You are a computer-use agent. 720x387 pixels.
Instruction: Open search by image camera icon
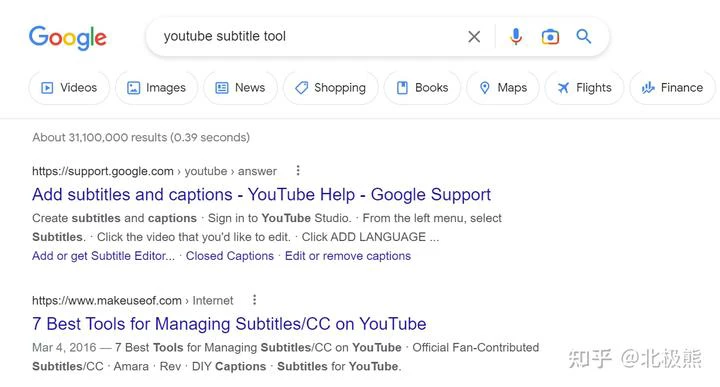point(550,37)
